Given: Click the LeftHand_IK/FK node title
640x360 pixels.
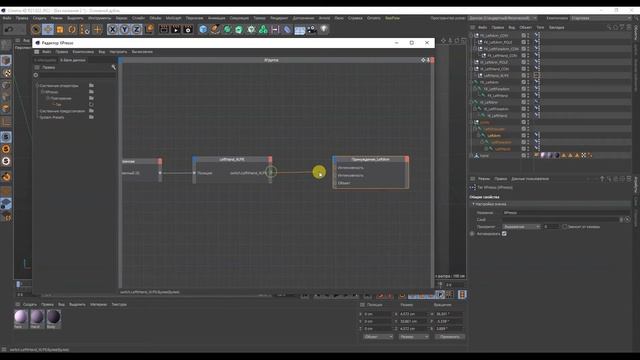Looking at the screenshot, I should coord(232,159).
